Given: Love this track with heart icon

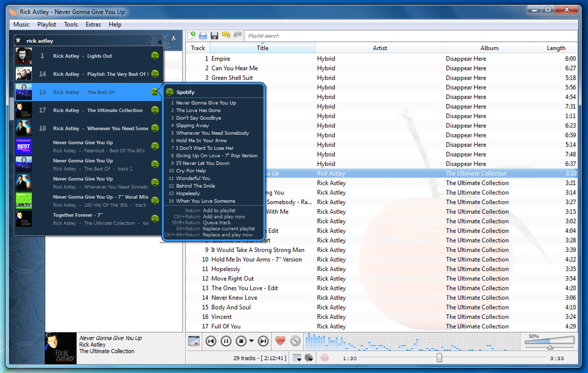Looking at the screenshot, I should point(280,340).
